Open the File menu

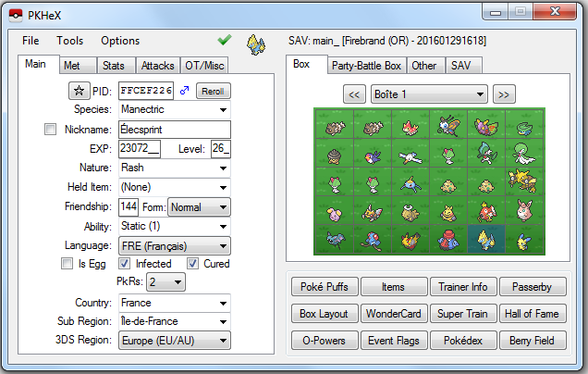[x=31, y=41]
